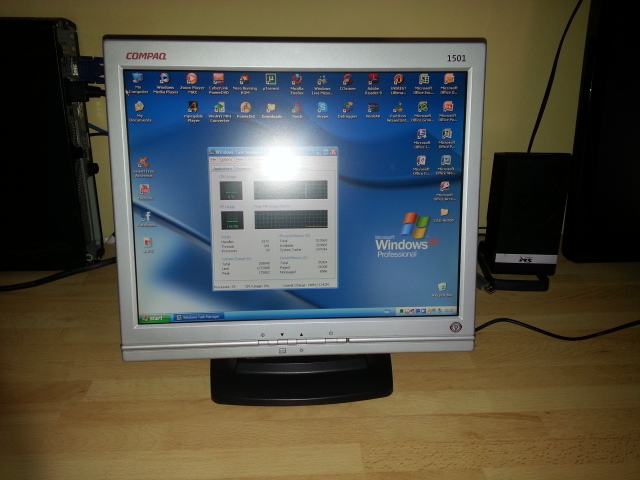The height and width of the screenshot is (480, 640).
Task: Open the folder icon below the Office shortcuts
Action: [x=444, y=215]
